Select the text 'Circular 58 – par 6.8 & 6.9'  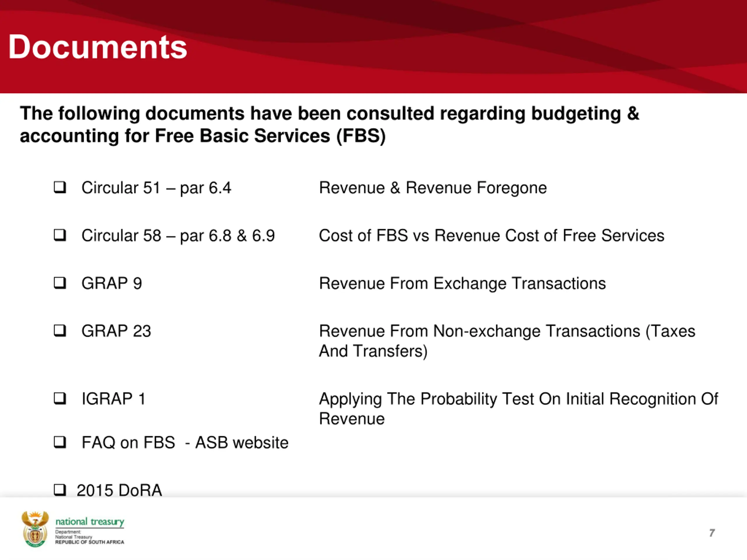pos(178,236)
